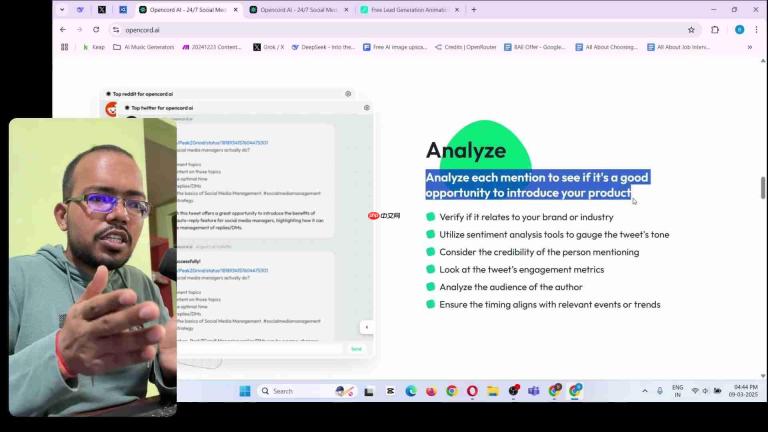The height and width of the screenshot is (432, 768).
Task: Show hidden system tray icons
Action: point(645,391)
